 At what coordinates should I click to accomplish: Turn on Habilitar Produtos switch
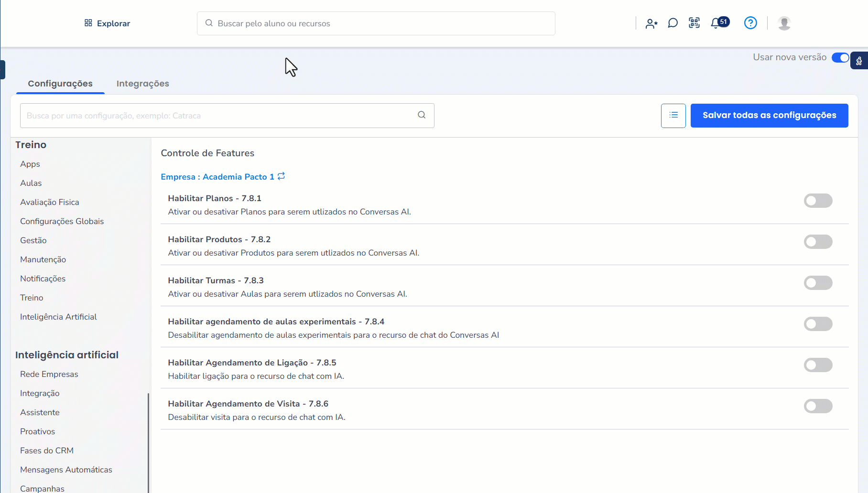click(818, 242)
